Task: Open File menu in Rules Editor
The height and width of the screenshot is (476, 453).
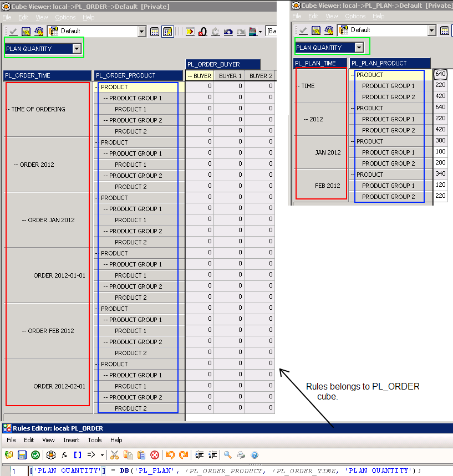Action: pos(11,440)
